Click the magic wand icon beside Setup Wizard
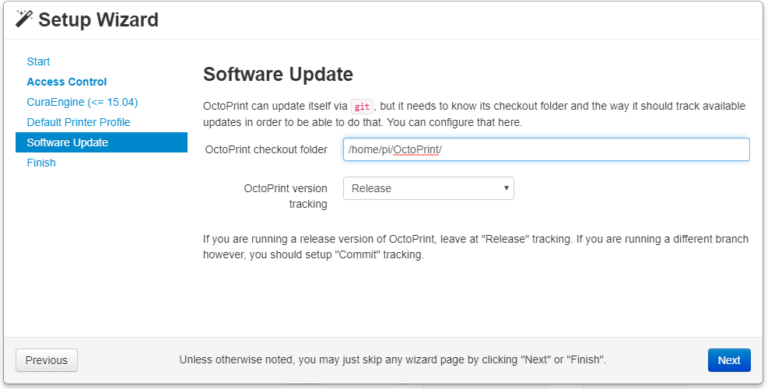 (x=24, y=19)
